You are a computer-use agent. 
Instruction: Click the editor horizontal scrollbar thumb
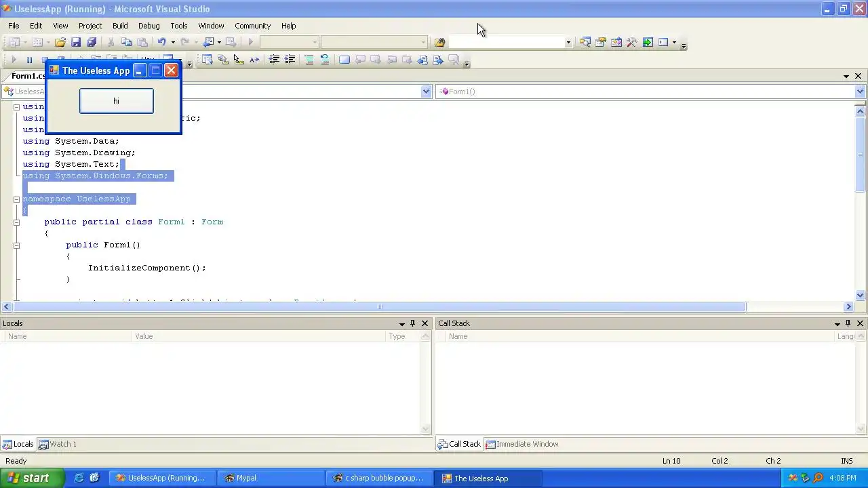(x=379, y=306)
